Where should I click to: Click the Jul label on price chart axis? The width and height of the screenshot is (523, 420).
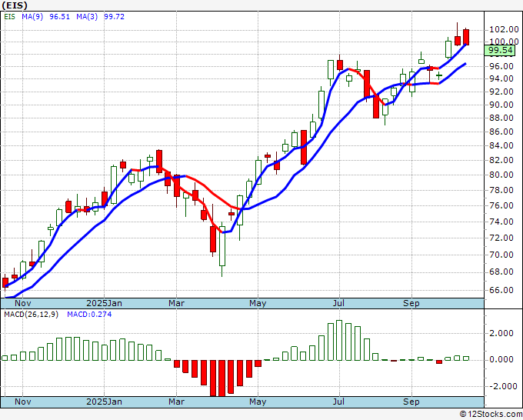click(x=339, y=303)
